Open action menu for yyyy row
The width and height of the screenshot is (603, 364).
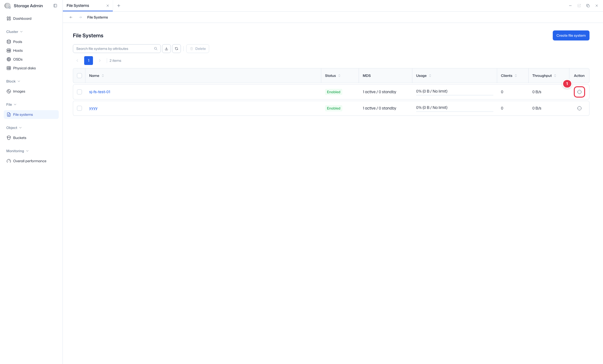[x=579, y=108]
